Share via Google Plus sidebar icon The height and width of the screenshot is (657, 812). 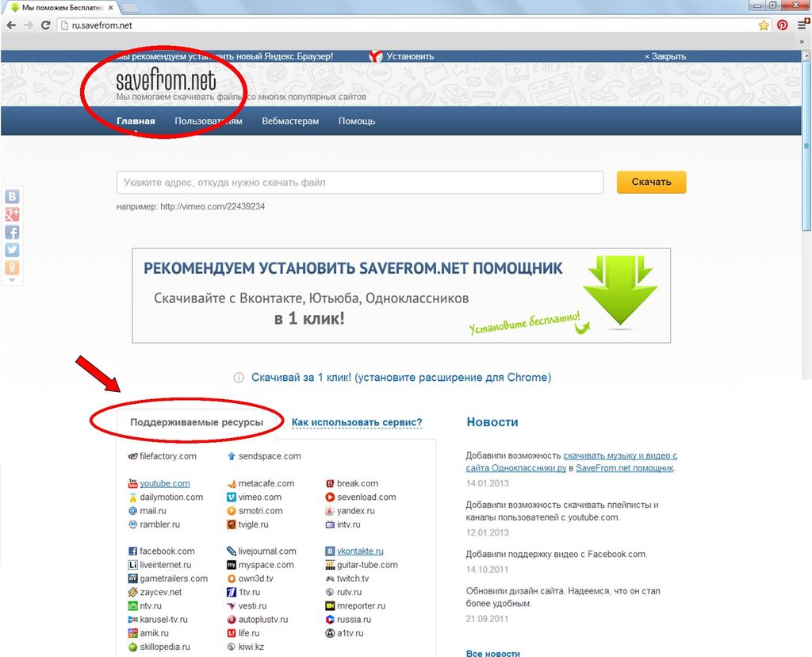click(12, 214)
